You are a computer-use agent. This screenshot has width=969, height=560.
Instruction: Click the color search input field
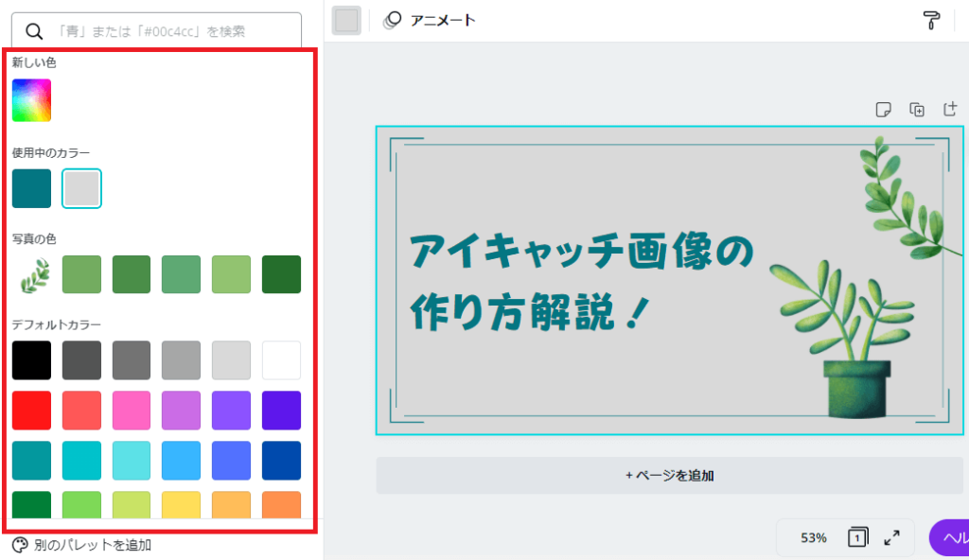click(x=156, y=31)
